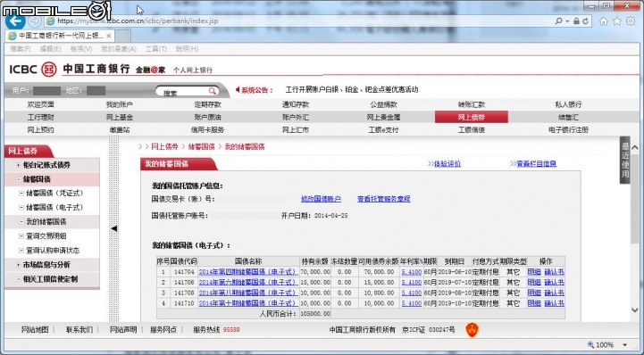Click 服务网点 in the footer
This screenshot has height=355, width=644.
pos(163,330)
